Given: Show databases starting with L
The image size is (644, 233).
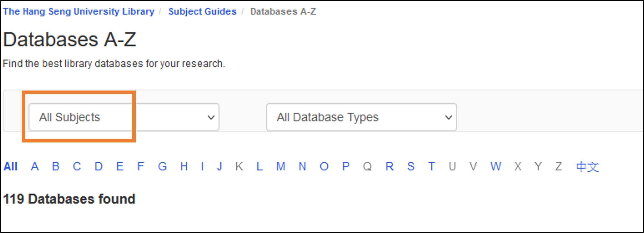Looking at the screenshot, I should tap(259, 166).
